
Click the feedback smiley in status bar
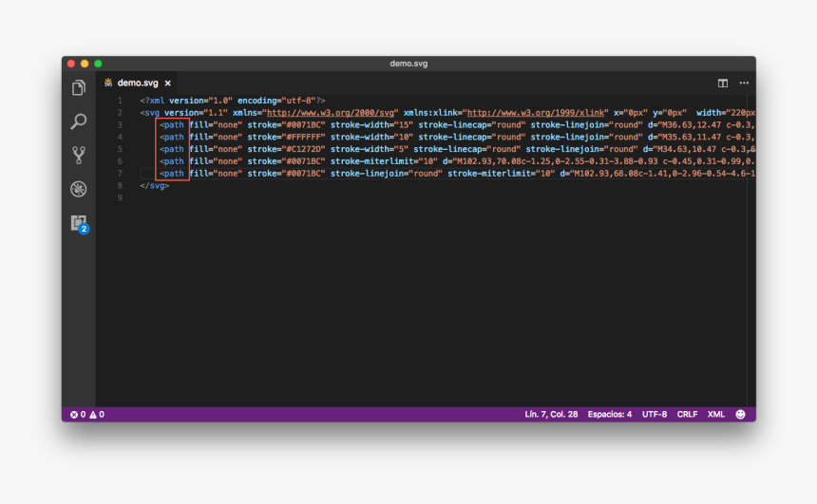tap(740, 415)
